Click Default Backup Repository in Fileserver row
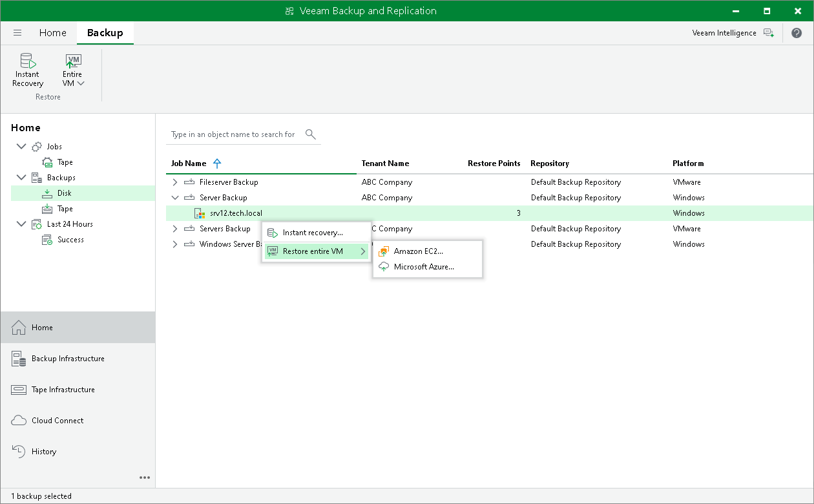Viewport: 814px width, 504px height. point(576,182)
